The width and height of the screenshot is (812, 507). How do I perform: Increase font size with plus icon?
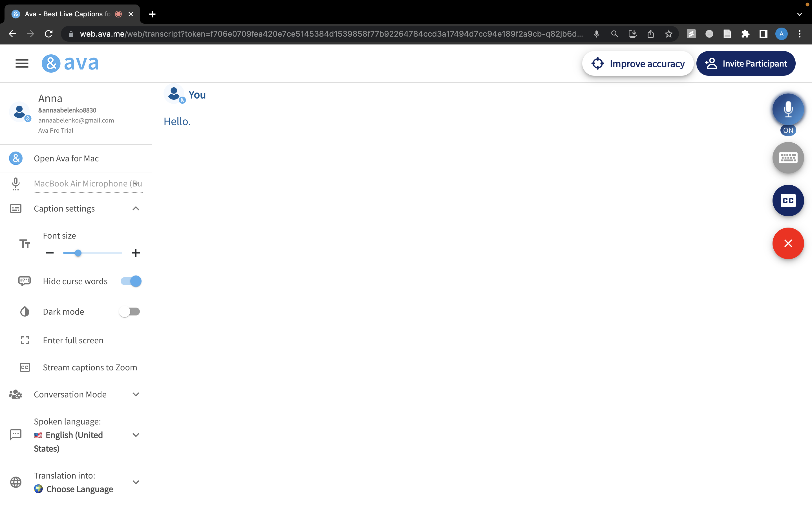136,253
